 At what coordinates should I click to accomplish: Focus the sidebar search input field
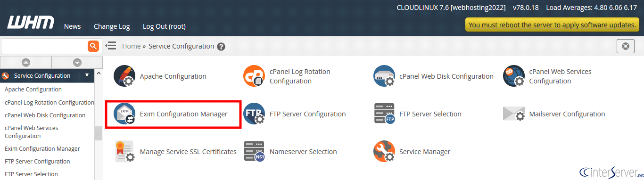point(44,46)
